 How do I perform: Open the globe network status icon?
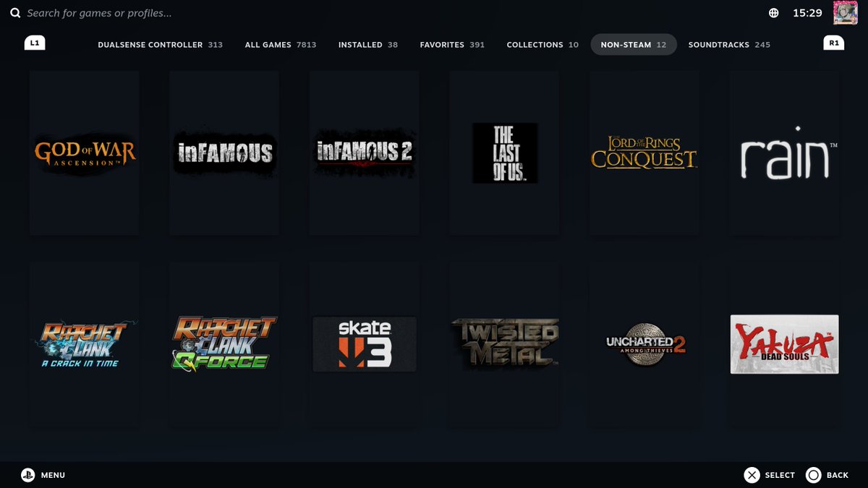coord(774,13)
